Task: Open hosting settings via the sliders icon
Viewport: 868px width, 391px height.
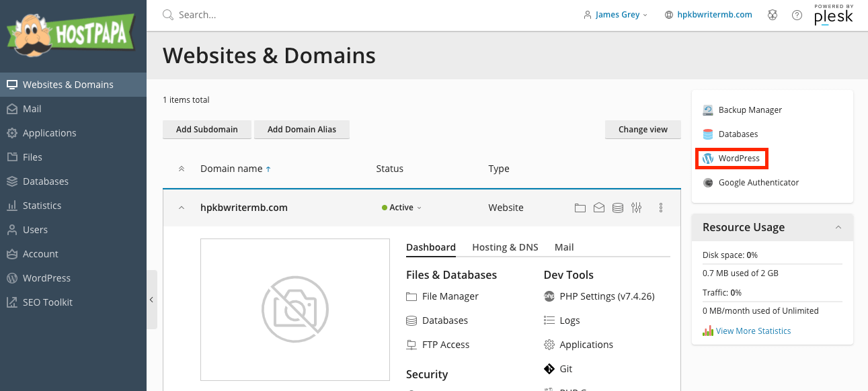Action: pos(637,208)
